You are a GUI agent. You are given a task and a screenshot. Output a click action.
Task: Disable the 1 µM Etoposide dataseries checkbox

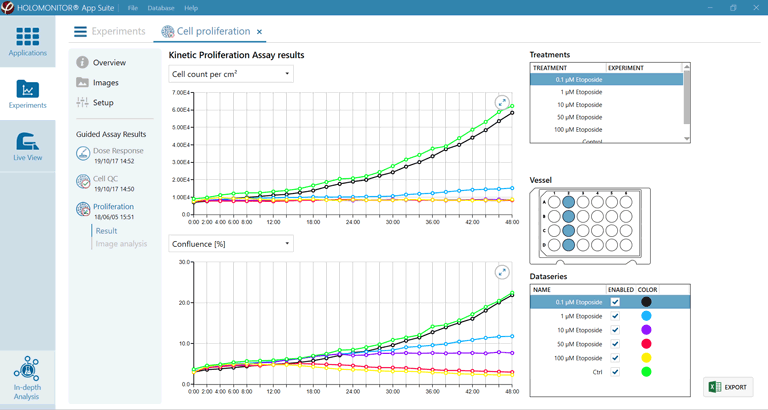[x=615, y=316]
